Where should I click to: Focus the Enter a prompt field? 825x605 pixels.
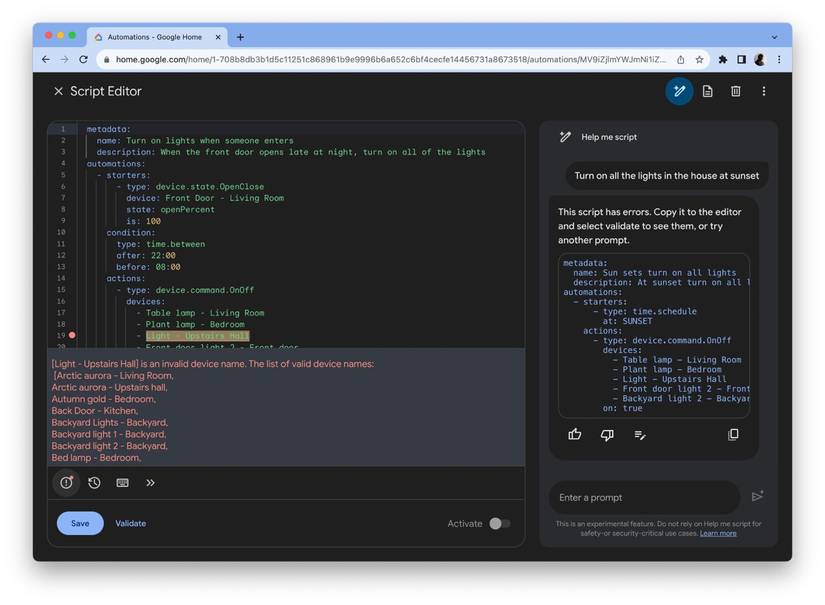click(645, 497)
